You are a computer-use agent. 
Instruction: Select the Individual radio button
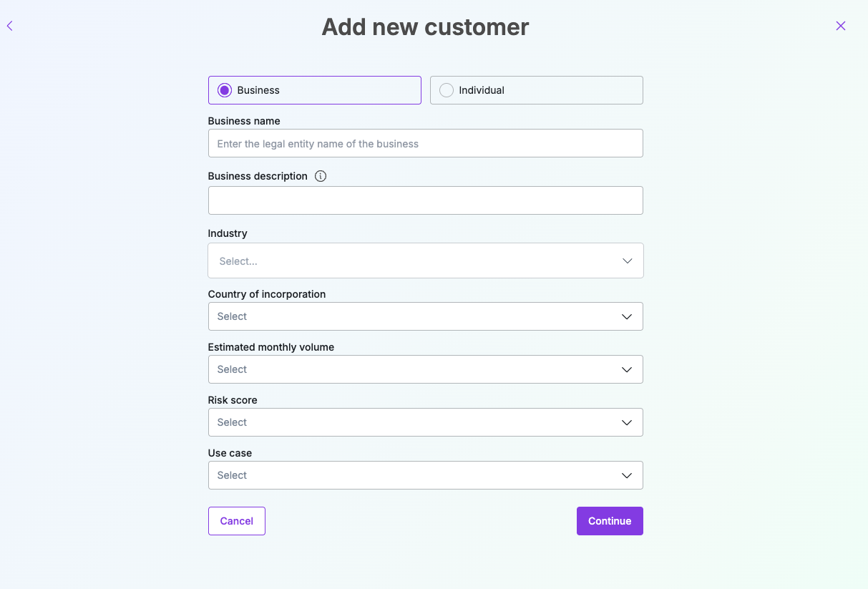click(x=447, y=90)
